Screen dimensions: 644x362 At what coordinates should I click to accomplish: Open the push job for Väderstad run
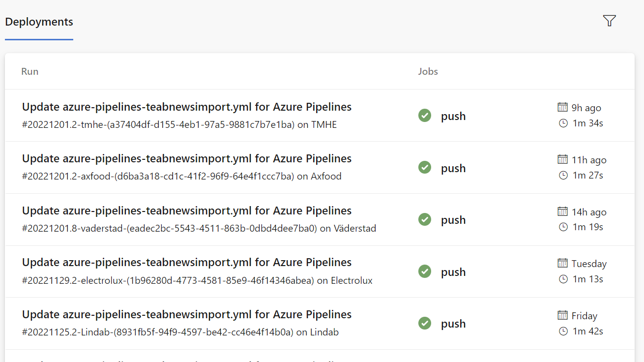(453, 220)
